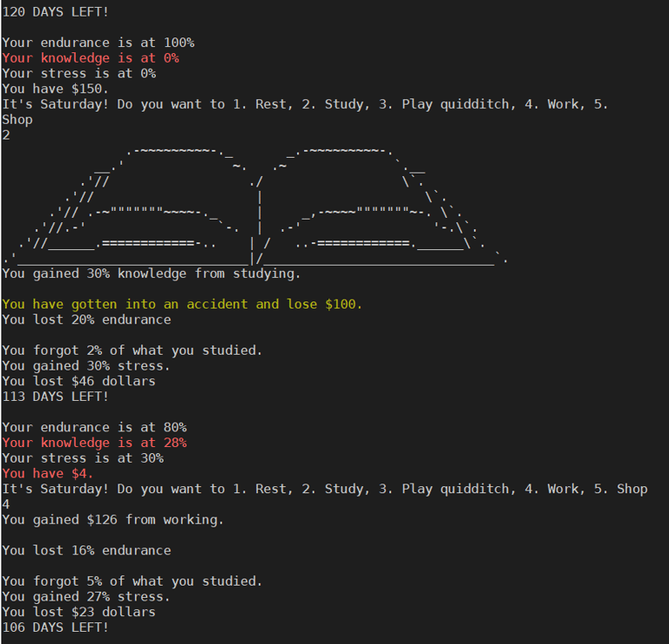Click 'You forgot 5% of what you studied.'
Screen dimensions: 669x644
[132, 581]
